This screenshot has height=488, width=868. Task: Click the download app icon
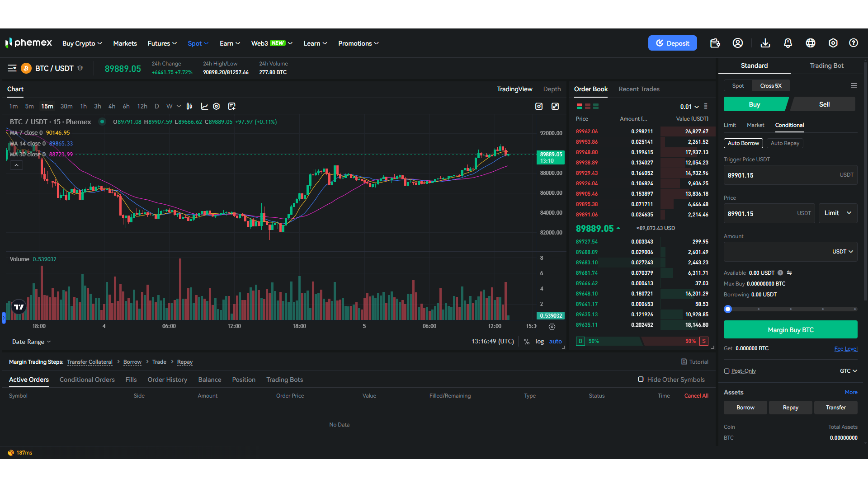(765, 43)
